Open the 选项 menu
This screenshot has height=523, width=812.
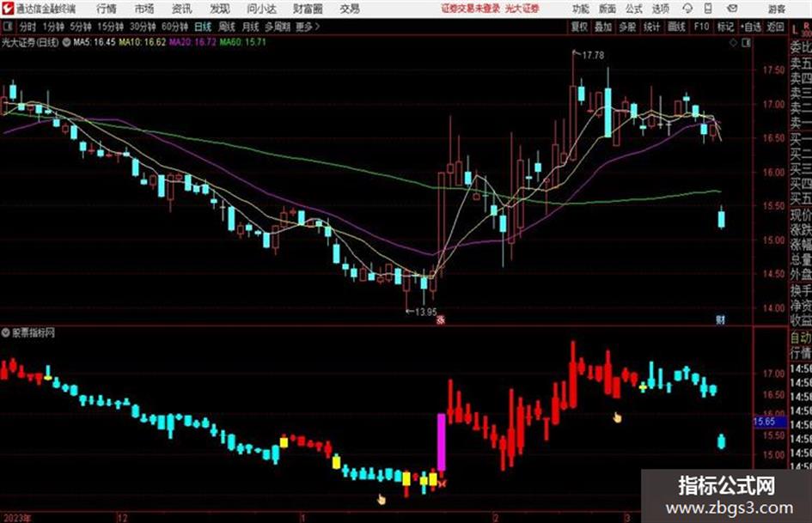point(660,9)
